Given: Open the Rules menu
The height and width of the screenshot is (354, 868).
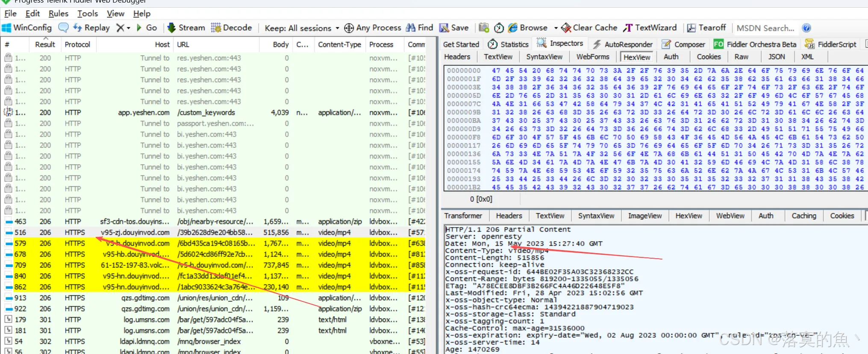Looking at the screenshot, I should tap(59, 14).
